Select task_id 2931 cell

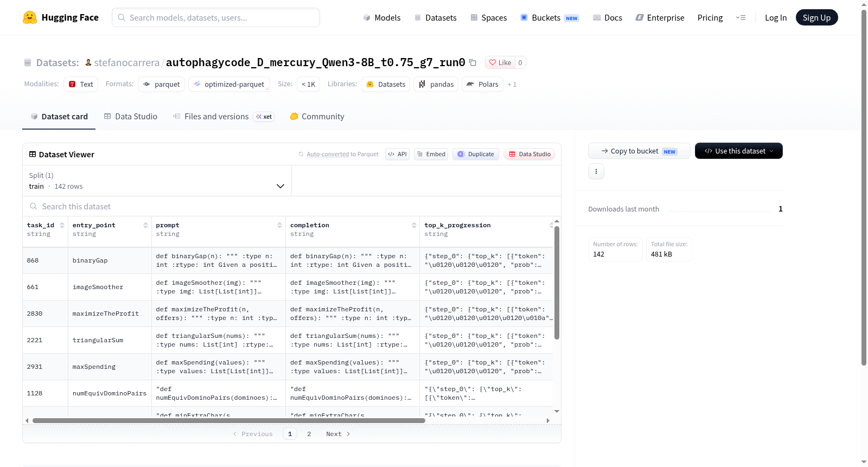(x=46, y=367)
